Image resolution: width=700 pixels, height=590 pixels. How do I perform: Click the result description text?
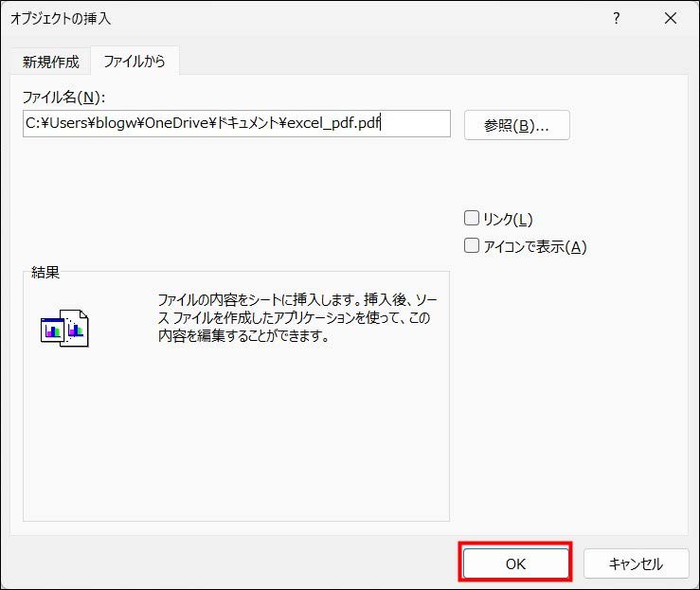(x=296, y=317)
